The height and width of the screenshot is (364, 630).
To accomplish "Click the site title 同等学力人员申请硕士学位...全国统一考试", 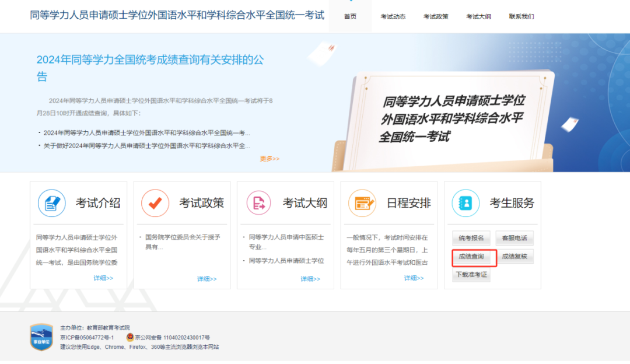I will point(177,15).
